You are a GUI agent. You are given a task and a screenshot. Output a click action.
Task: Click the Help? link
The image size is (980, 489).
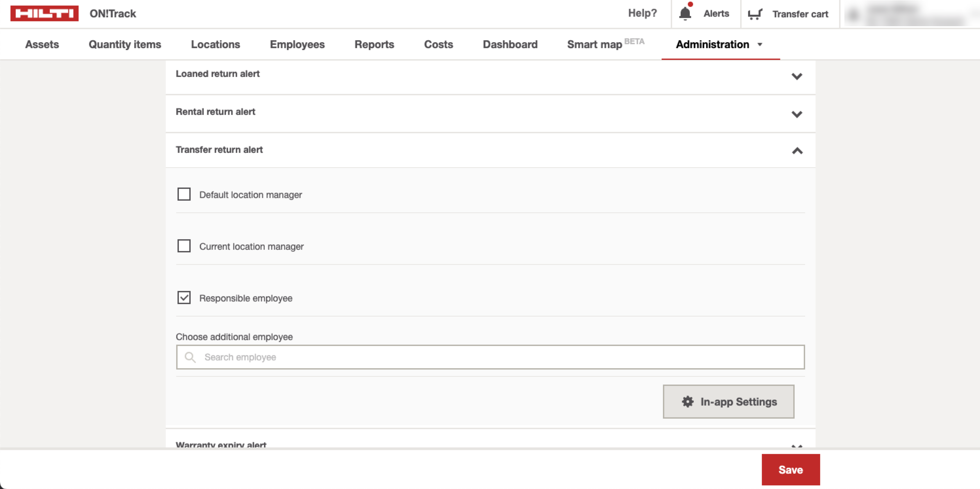click(642, 13)
